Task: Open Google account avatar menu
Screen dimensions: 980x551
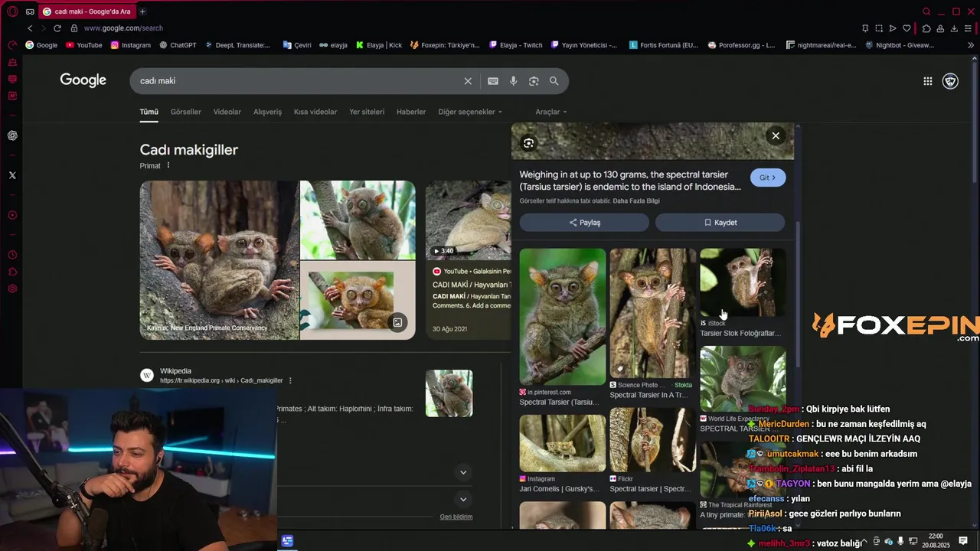Action: [950, 81]
